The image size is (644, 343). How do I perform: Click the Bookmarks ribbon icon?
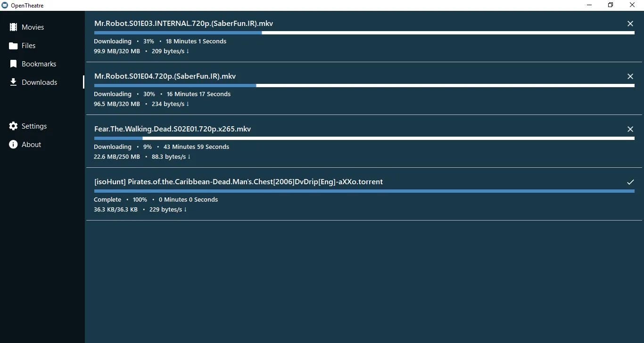(13, 64)
